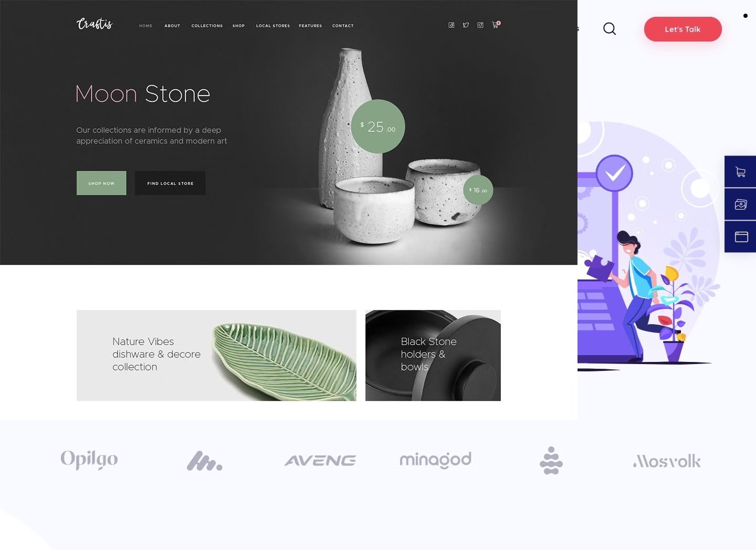
Task: Open the Collections menu item
Action: point(207,26)
